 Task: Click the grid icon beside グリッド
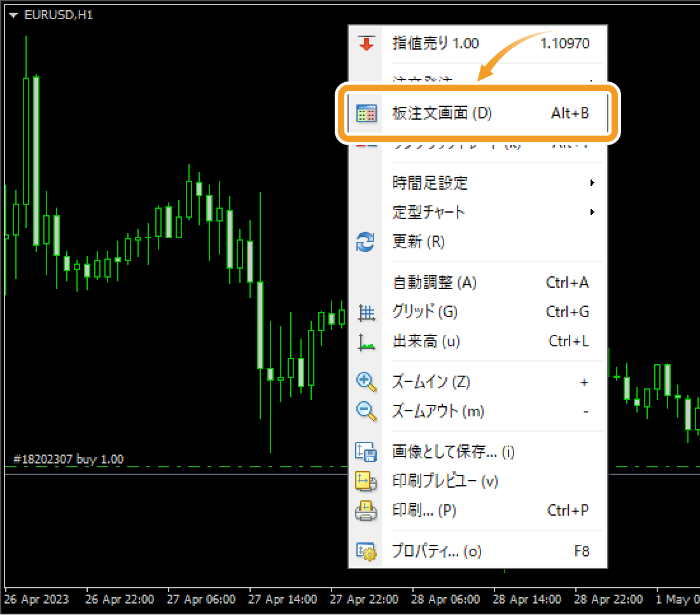[x=367, y=313]
